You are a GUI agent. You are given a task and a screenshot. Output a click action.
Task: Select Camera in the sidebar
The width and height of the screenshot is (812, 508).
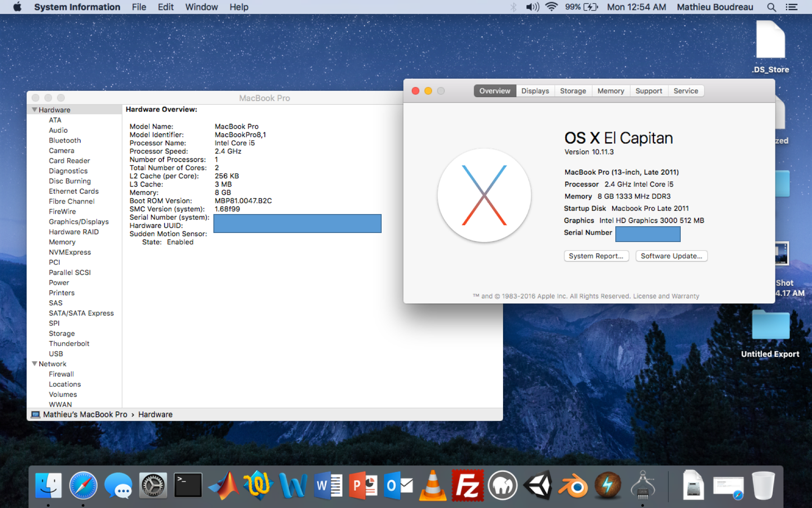[61, 150]
